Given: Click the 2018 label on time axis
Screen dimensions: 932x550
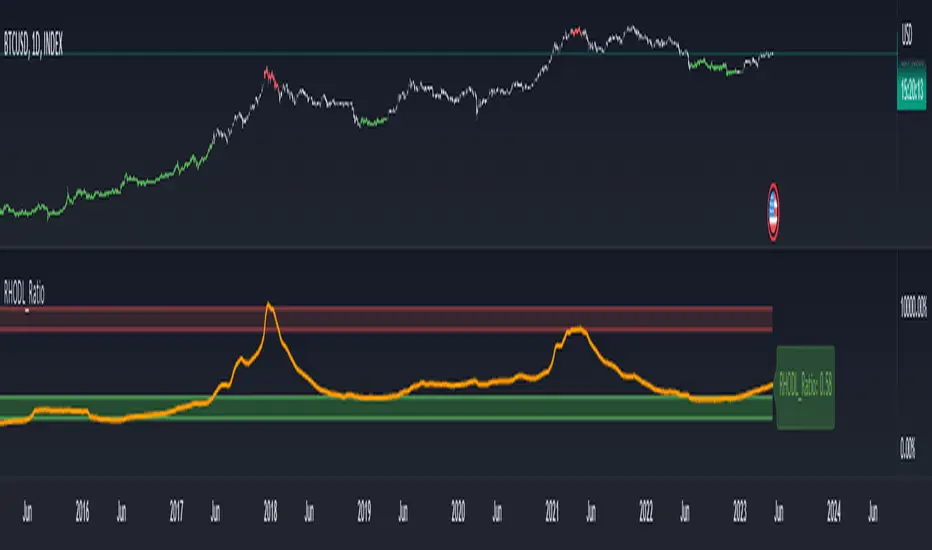Looking at the screenshot, I should [x=270, y=511].
